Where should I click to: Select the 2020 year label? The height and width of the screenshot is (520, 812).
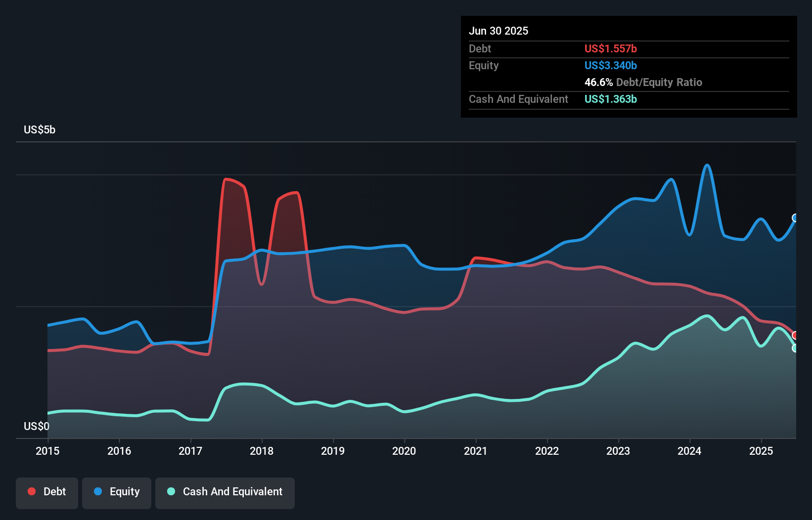pos(404,451)
